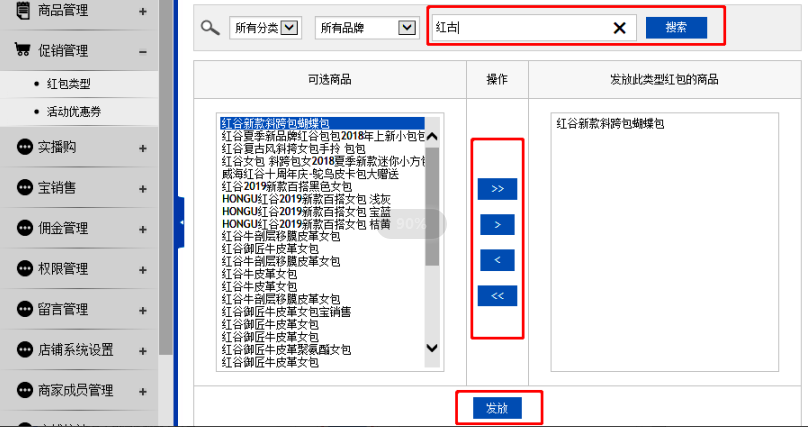The image size is (808, 427).
Task: Clear the search box with the X icon
Action: (x=619, y=28)
